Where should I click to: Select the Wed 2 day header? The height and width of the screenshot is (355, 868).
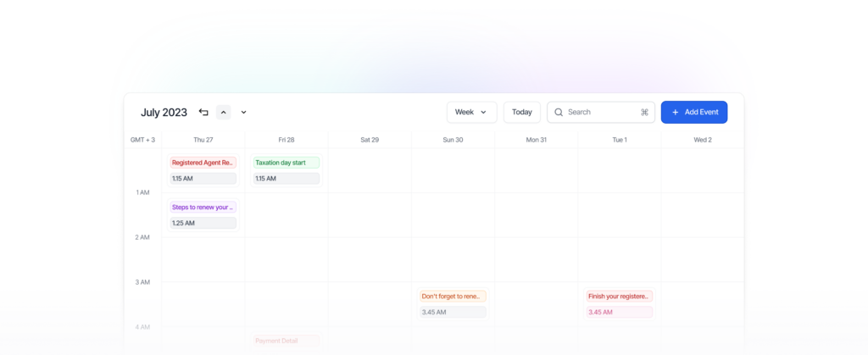pyautogui.click(x=703, y=140)
